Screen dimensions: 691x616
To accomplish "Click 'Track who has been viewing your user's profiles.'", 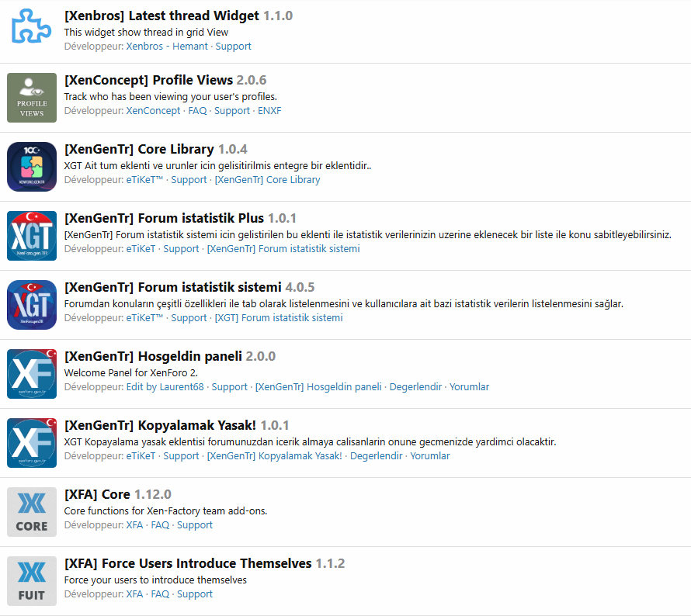I will 171,97.
